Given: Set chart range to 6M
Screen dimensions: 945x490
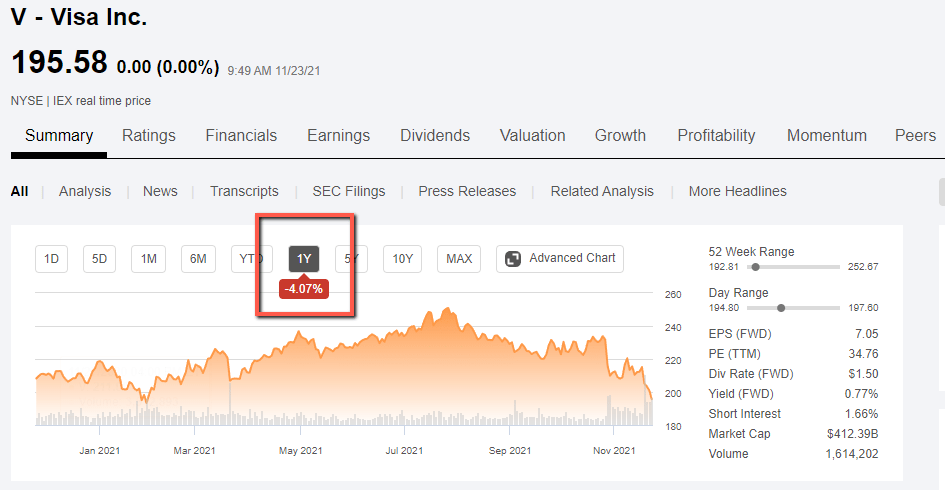Looking at the screenshot, I should pyautogui.click(x=198, y=259).
